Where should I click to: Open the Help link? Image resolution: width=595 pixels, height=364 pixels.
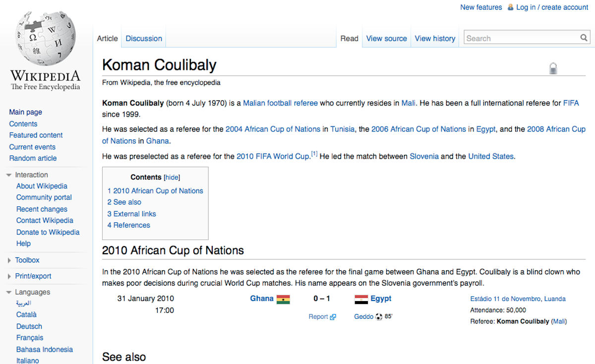click(x=23, y=243)
